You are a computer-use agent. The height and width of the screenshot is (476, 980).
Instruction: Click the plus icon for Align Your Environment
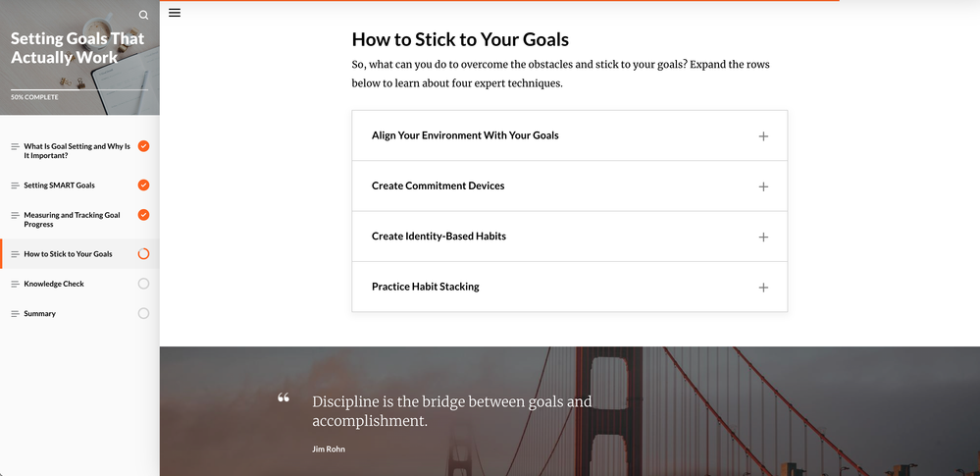[763, 136]
